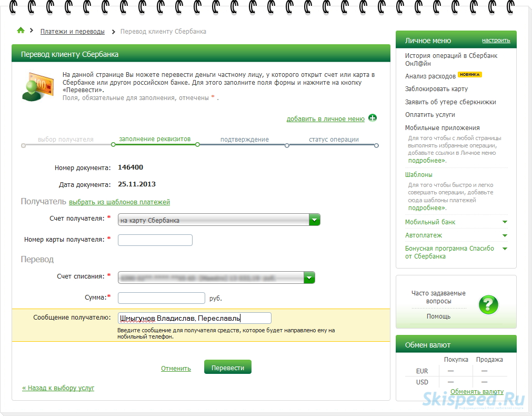Click 'USD' row in Обмен валют
Image resolution: width=532 pixels, height=416 pixels.
click(x=456, y=382)
